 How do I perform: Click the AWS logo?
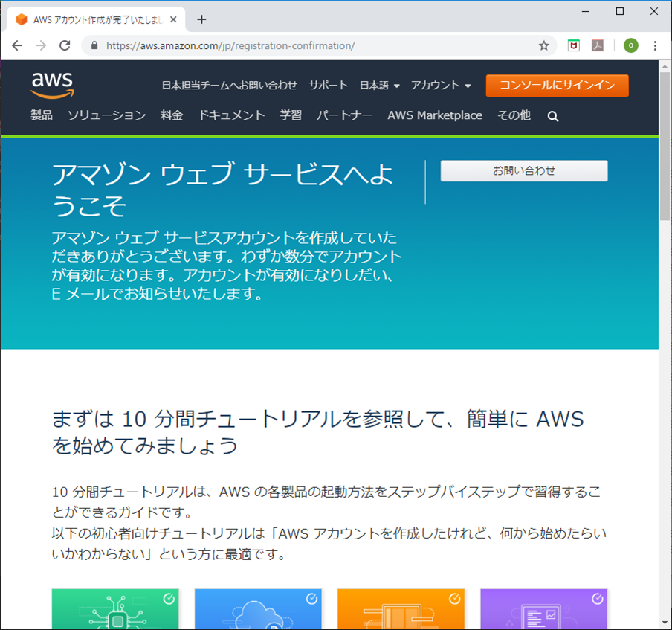click(52, 85)
